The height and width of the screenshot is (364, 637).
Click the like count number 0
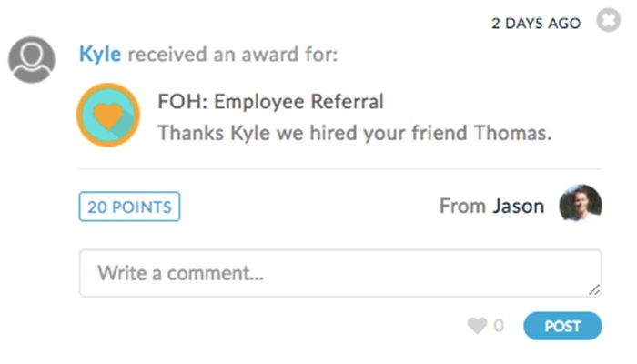click(x=499, y=326)
